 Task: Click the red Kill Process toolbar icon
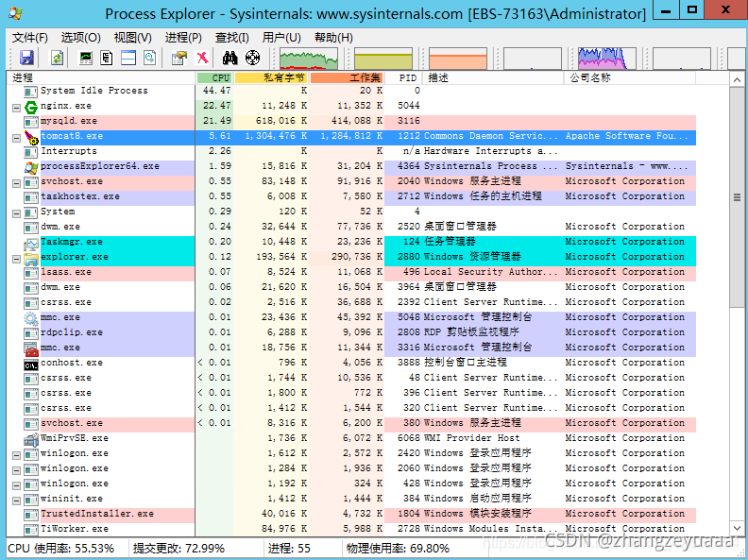click(203, 58)
